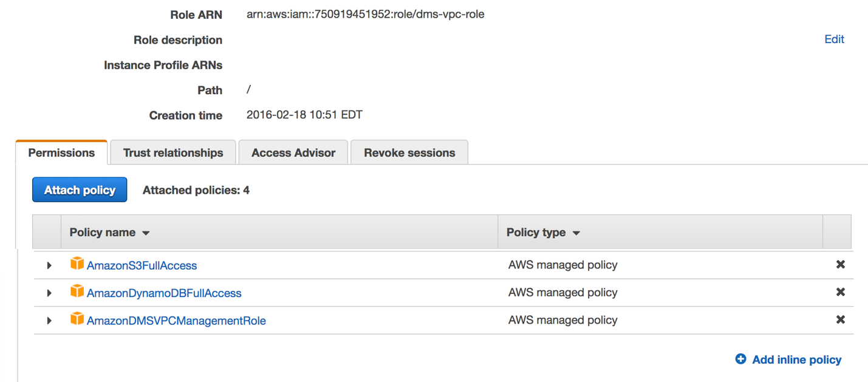This screenshot has height=382, width=868.
Task: Open the AmazonS3FullAccess policy link
Action: click(142, 265)
